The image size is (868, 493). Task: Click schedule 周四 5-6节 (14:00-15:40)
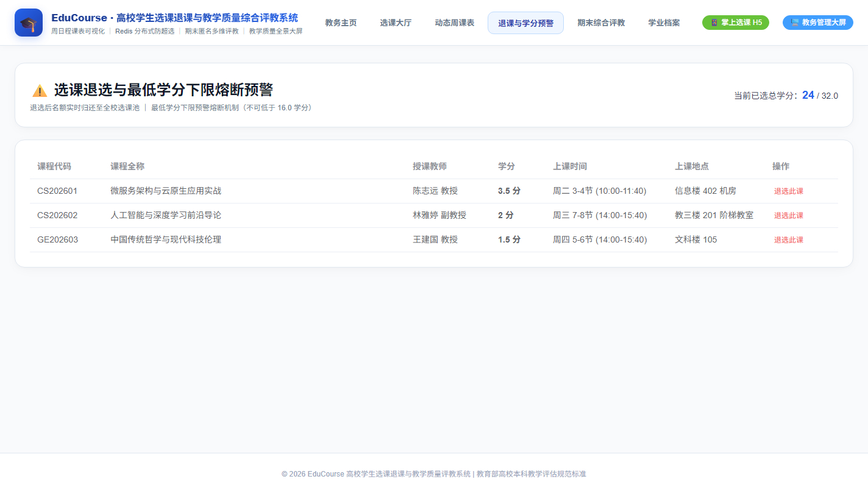tap(600, 239)
